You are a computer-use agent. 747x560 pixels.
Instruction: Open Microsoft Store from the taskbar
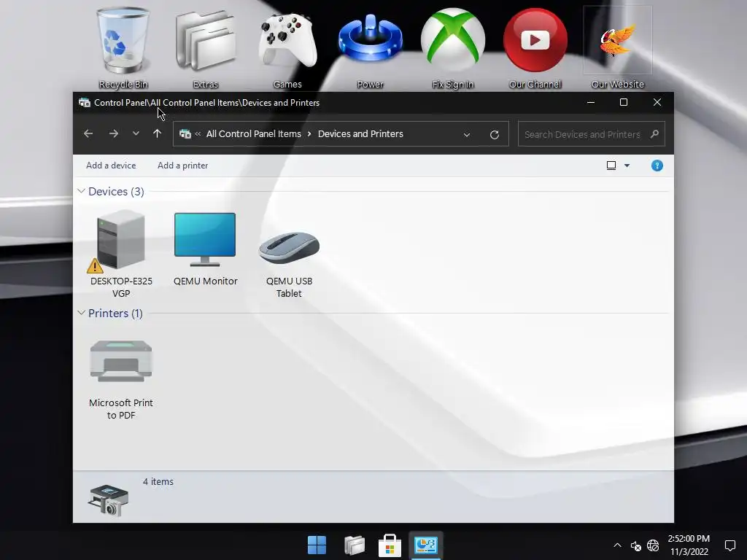point(390,545)
